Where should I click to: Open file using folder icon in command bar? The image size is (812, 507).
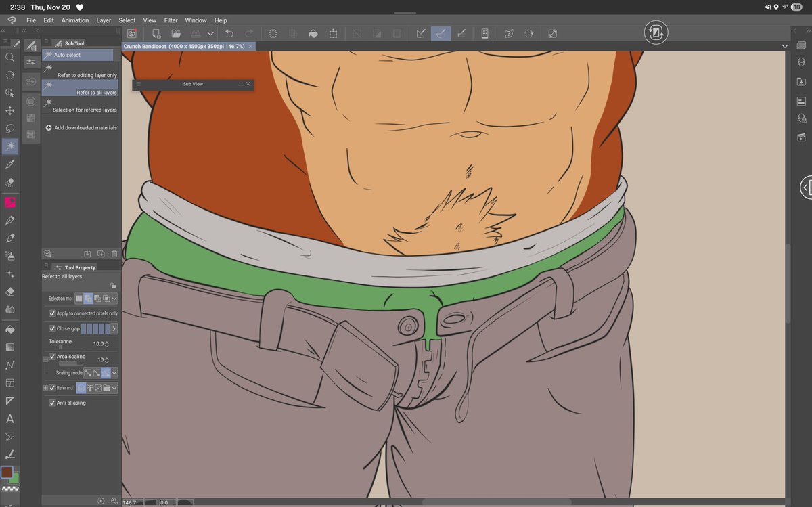(176, 33)
